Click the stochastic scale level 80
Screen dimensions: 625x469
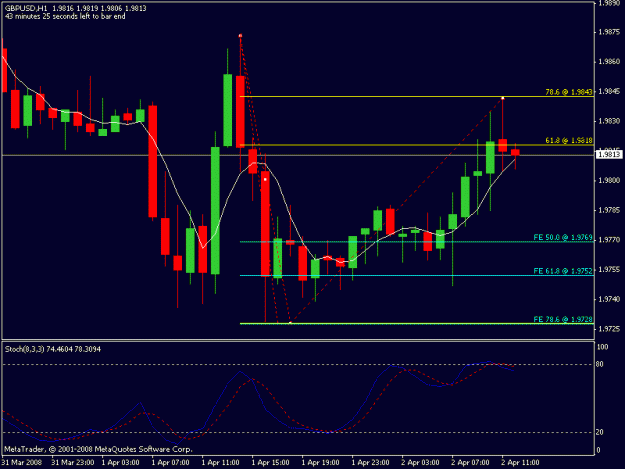(599, 364)
